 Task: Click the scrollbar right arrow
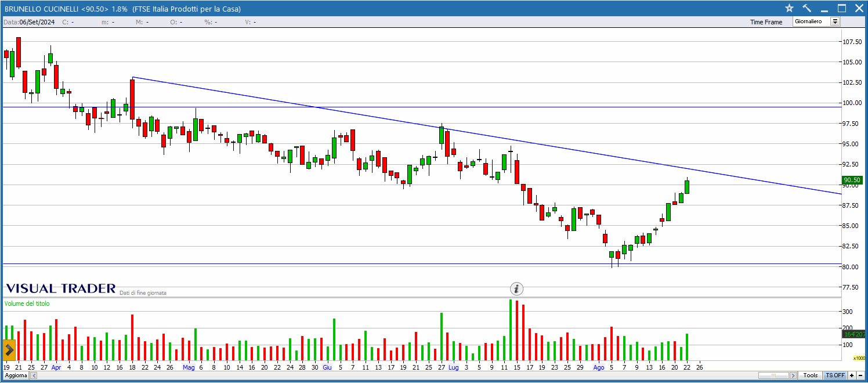pos(794,375)
